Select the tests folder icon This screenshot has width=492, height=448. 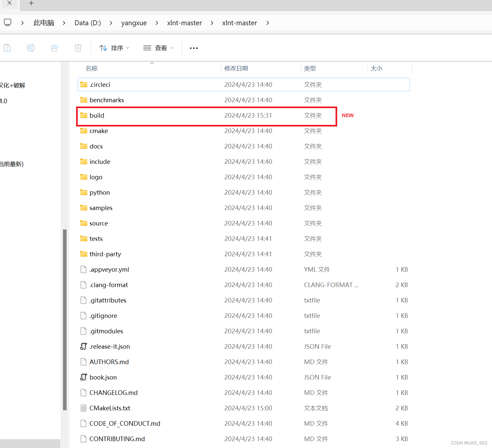tap(84, 239)
